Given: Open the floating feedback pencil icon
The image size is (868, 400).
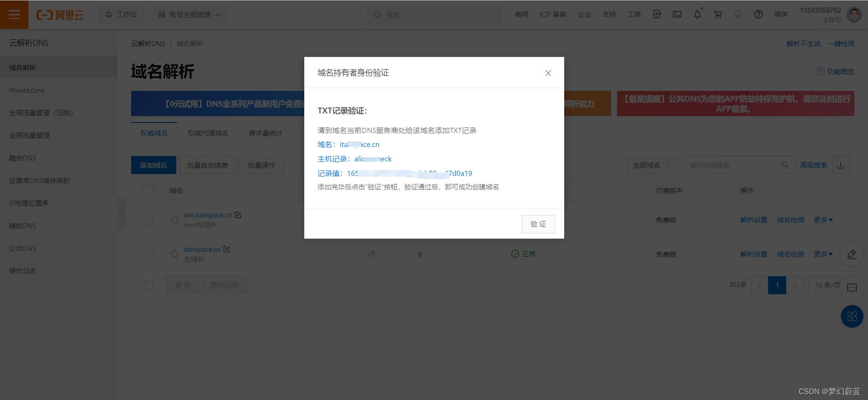Looking at the screenshot, I should coord(852,254).
